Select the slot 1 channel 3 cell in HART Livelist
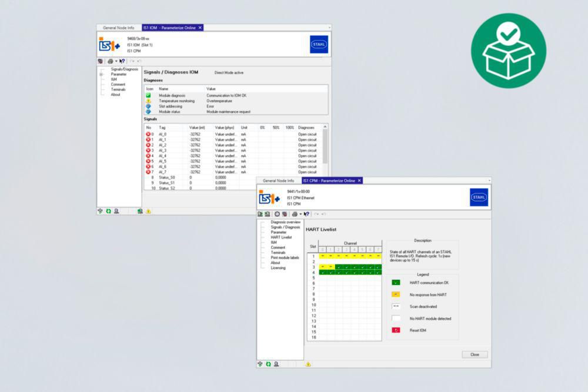The height and width of the screenshot is (392, 588). pos(346,256)
